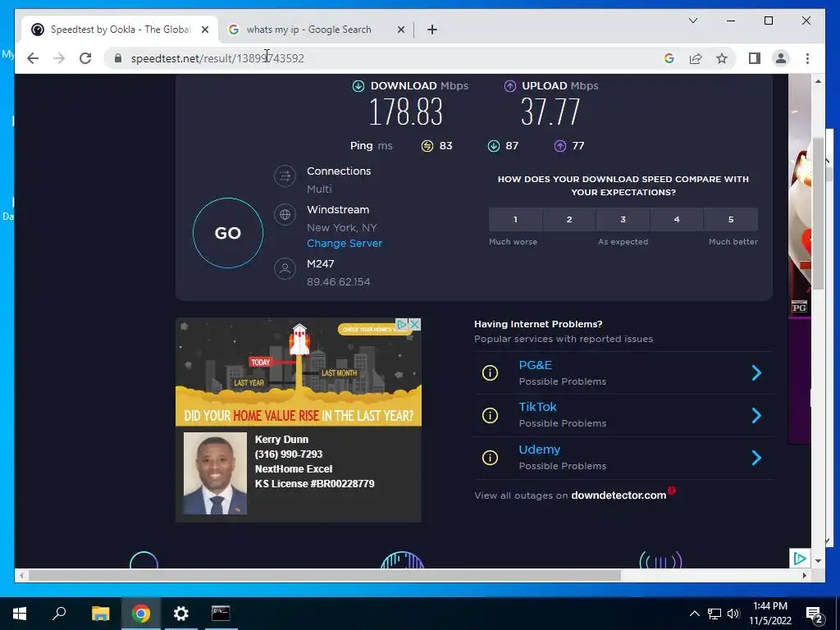Close the home value ad X button

point(414,325)
